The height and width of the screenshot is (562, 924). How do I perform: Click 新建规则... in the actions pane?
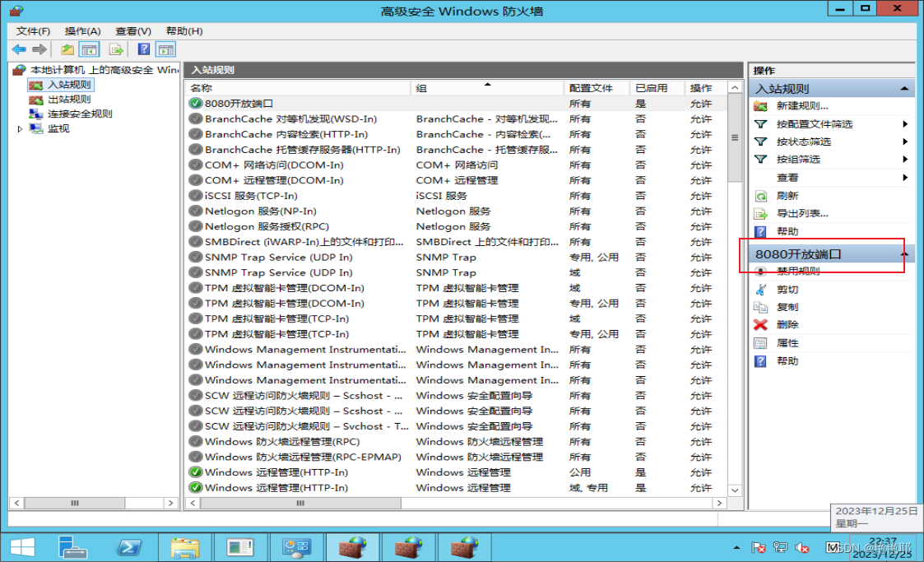pos(802,106)
